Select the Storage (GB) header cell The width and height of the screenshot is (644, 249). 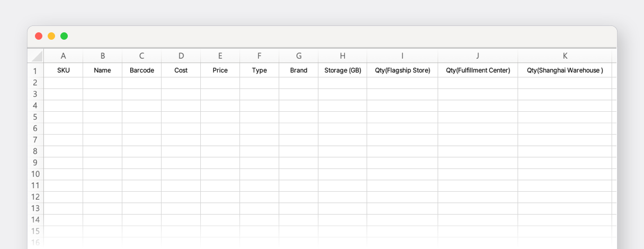click(x=343, y=70)
